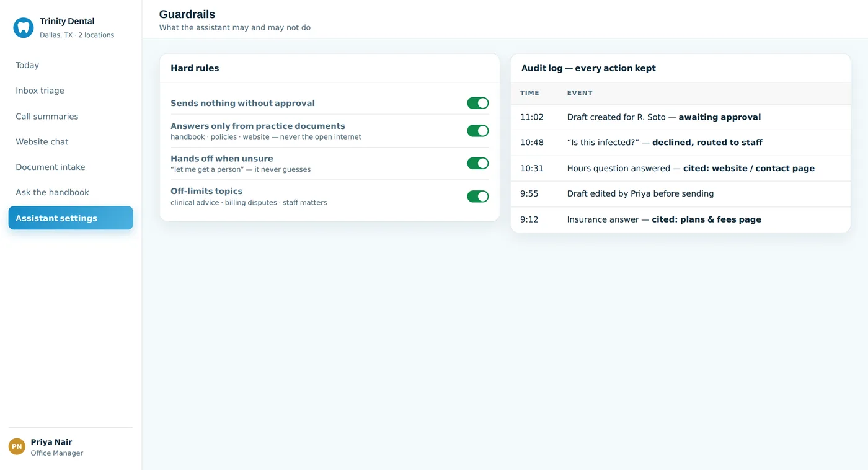Open Call summaries in sidebar
868x470 pixels.
click(x=71, y=117)
